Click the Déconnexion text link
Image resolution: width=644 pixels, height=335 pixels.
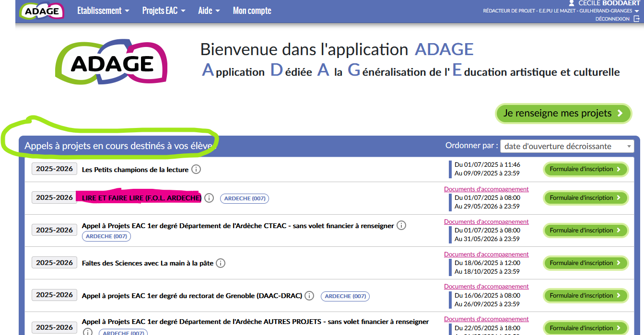coord(612,19)
